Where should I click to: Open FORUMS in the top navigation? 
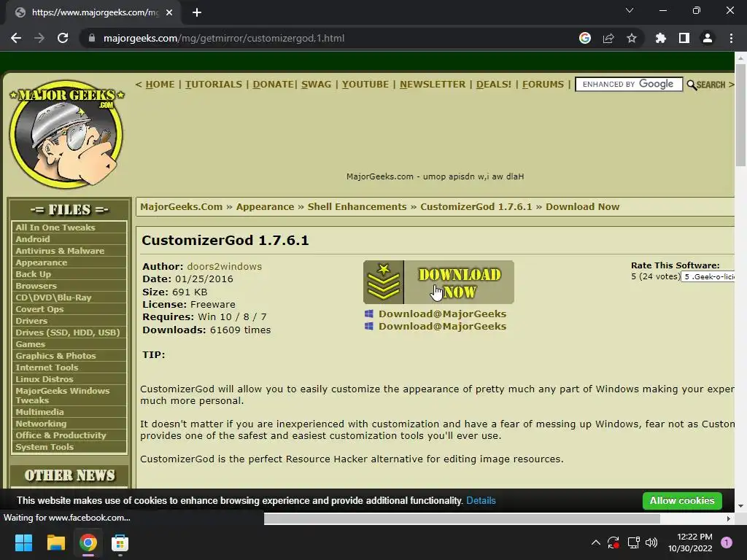pos(543,85)
